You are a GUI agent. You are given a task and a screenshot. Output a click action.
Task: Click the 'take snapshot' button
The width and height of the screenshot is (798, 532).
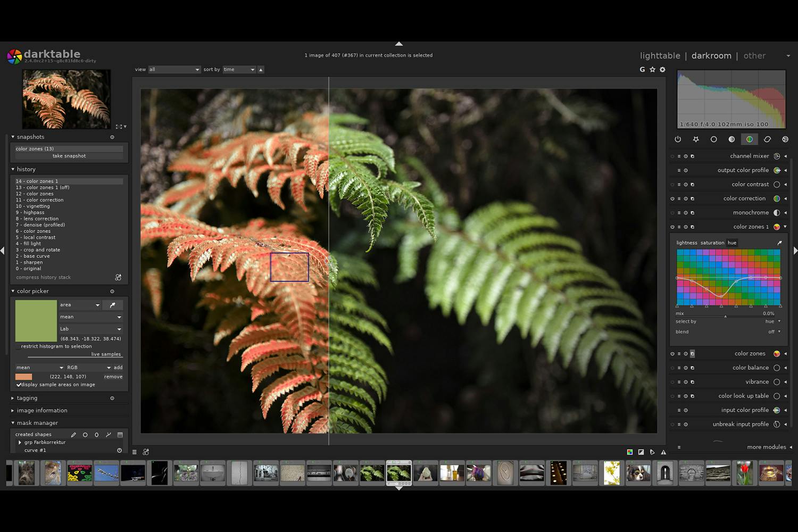68,155
